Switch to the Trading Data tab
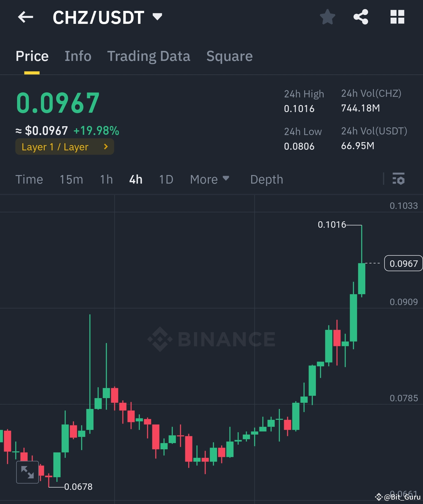The width and height of the screenshot is (423, 504). pos(149,56)
